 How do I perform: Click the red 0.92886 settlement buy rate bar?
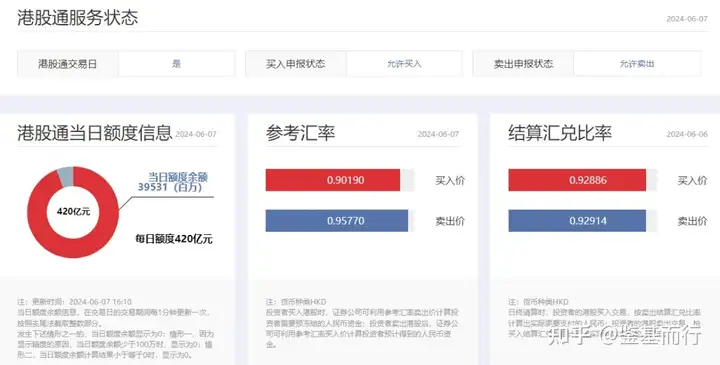tap(577, 180)
